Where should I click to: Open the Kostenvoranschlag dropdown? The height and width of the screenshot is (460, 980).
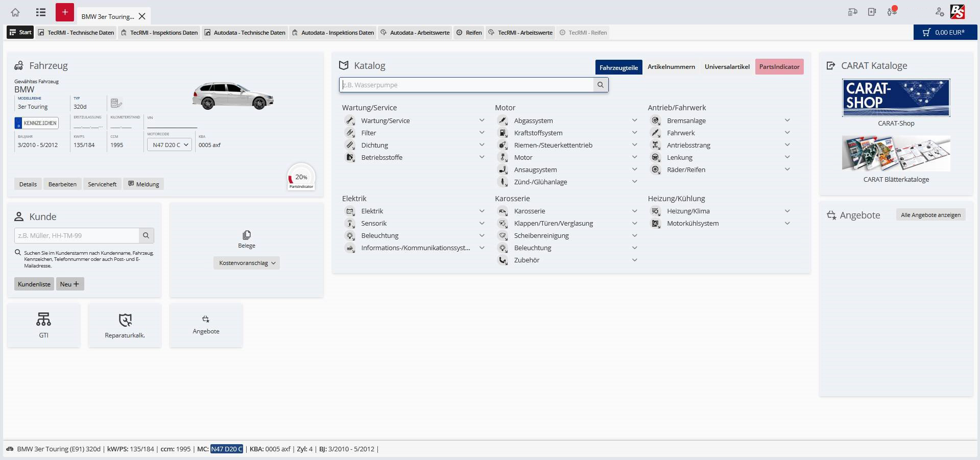tap(247, 263)
